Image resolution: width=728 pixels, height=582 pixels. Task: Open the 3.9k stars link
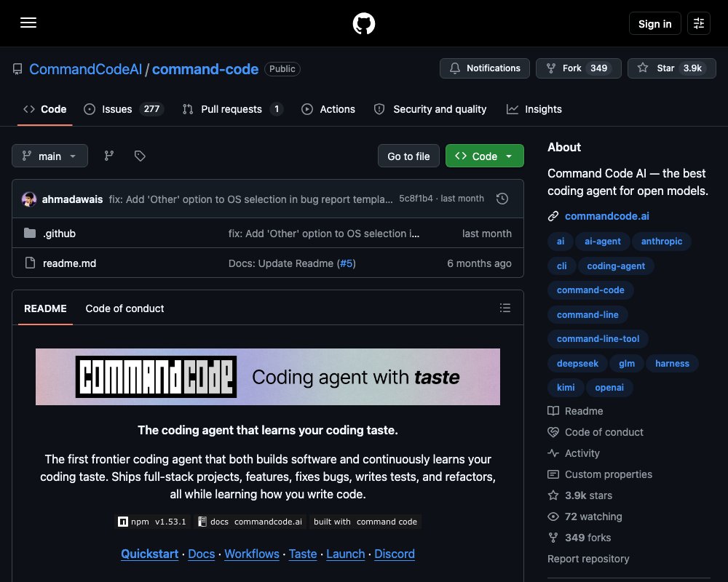click(580, 495)
